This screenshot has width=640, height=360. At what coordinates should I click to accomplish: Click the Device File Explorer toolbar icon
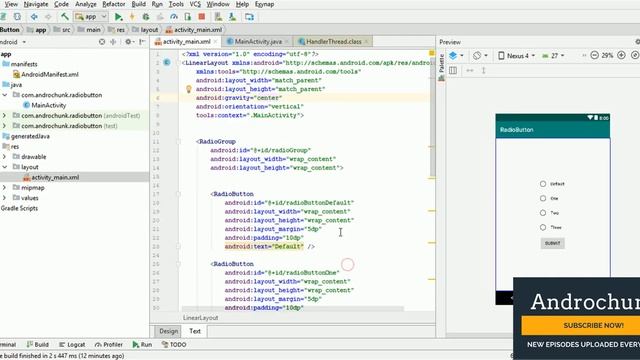249,17
